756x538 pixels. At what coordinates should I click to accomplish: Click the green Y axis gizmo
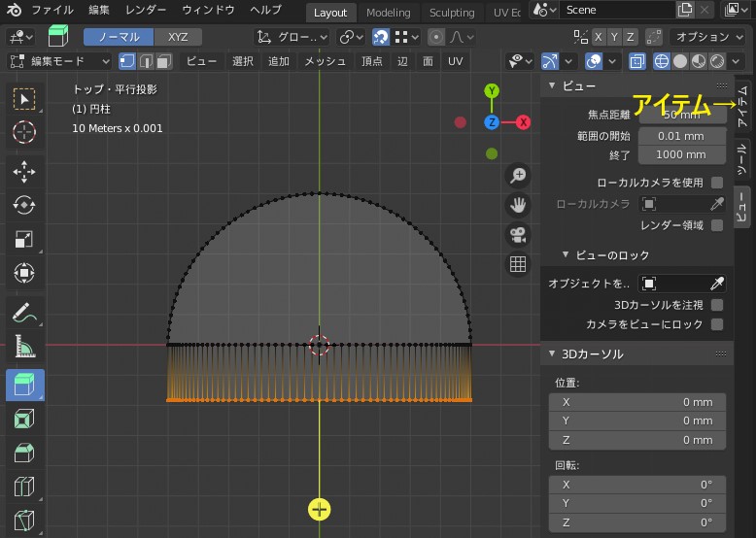(x=492, y=90)
